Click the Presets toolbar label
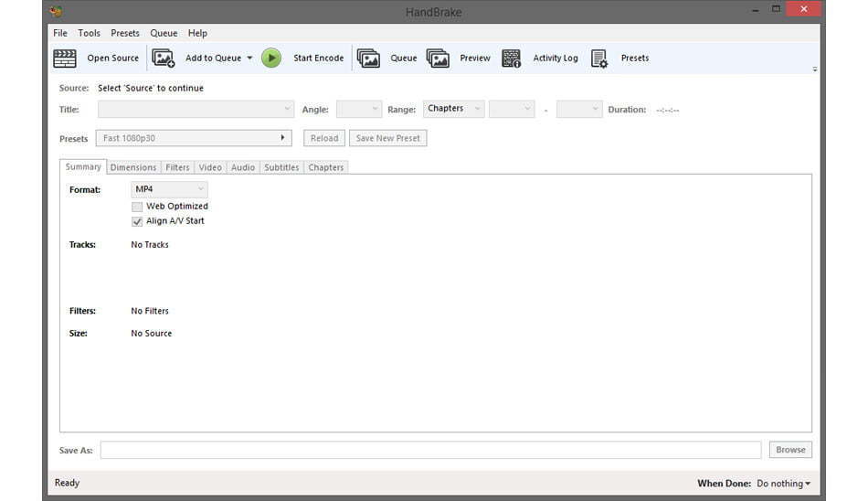This screenshot has height=501, width=868. click(635, 59)
